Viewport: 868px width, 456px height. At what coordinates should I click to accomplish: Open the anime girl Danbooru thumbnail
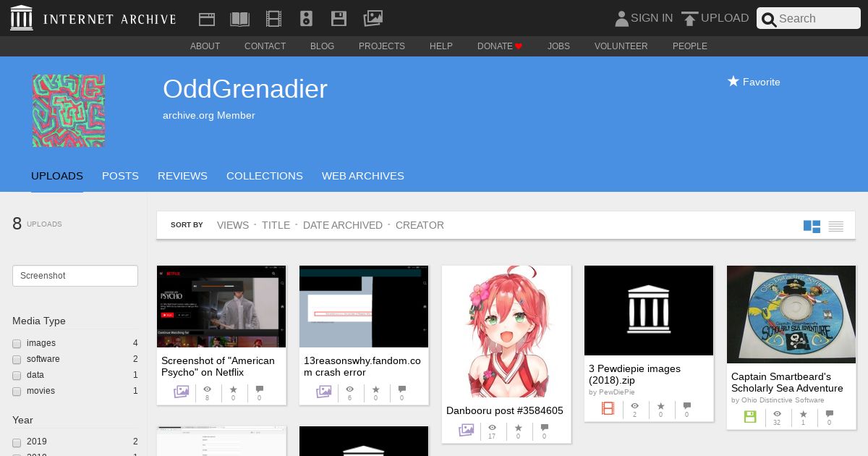pos(506,332)
